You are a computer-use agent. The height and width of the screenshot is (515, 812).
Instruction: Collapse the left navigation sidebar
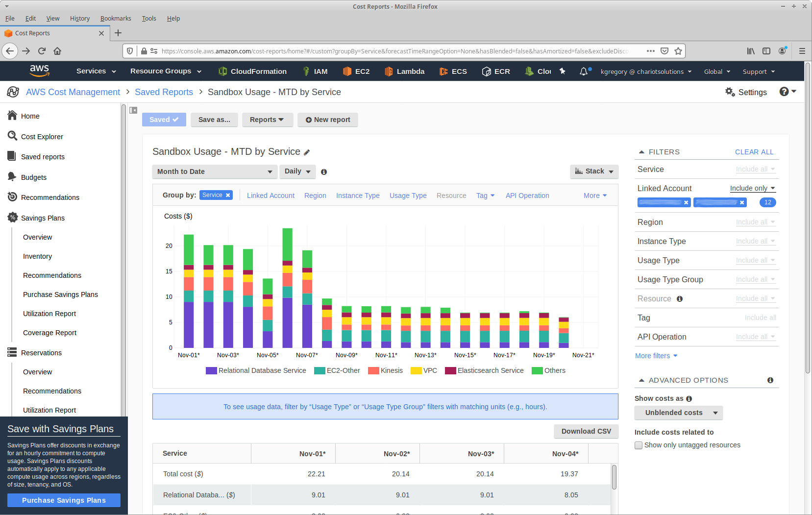tap(133, 110)
